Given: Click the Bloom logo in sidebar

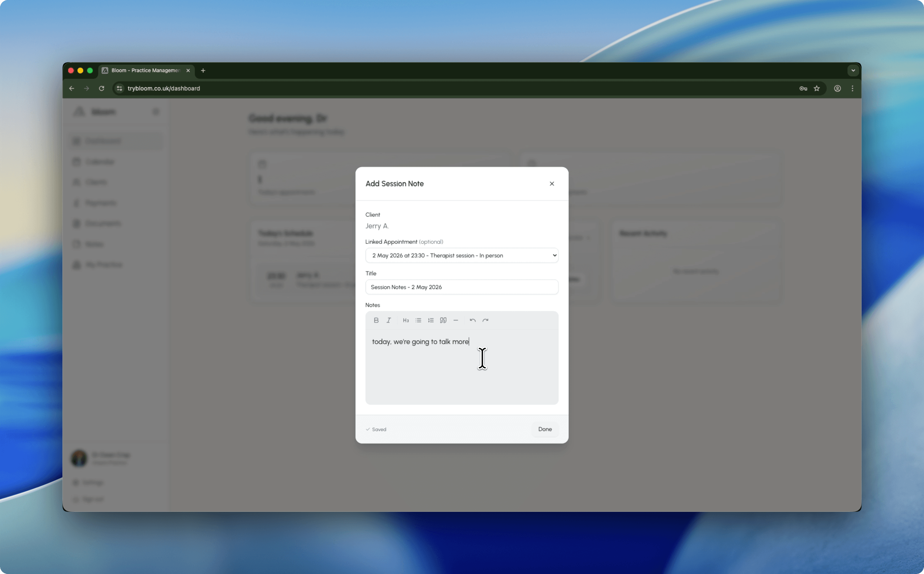Looking at the screenshot, I should click(x=95, y=112).
